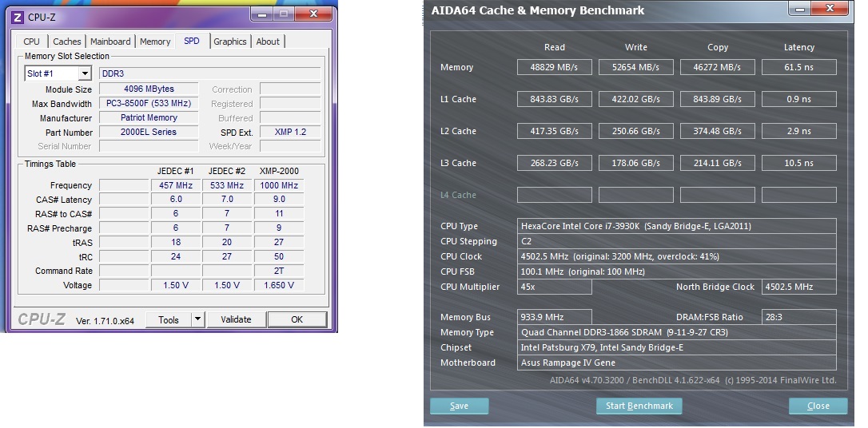The image size is (868, 428).
Task: Click the CPU Multiplier value 45x
Action: [554, 287]
